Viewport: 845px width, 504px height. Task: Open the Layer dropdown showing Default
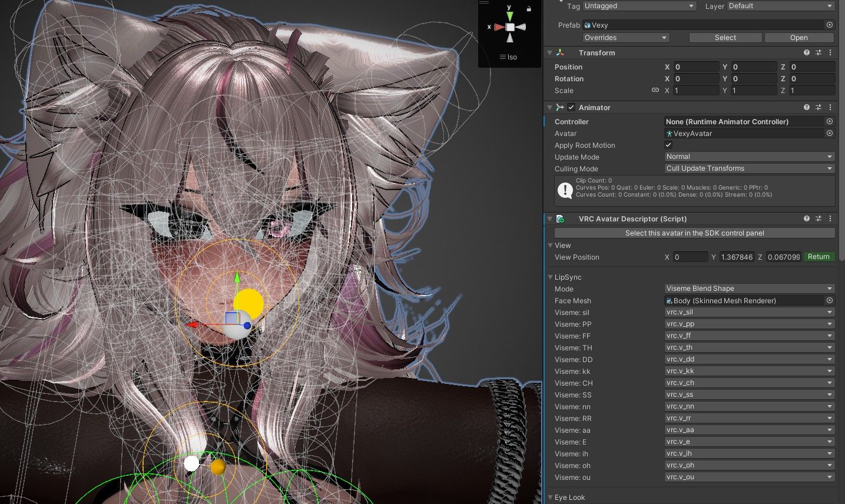click(x=781, y=6)
